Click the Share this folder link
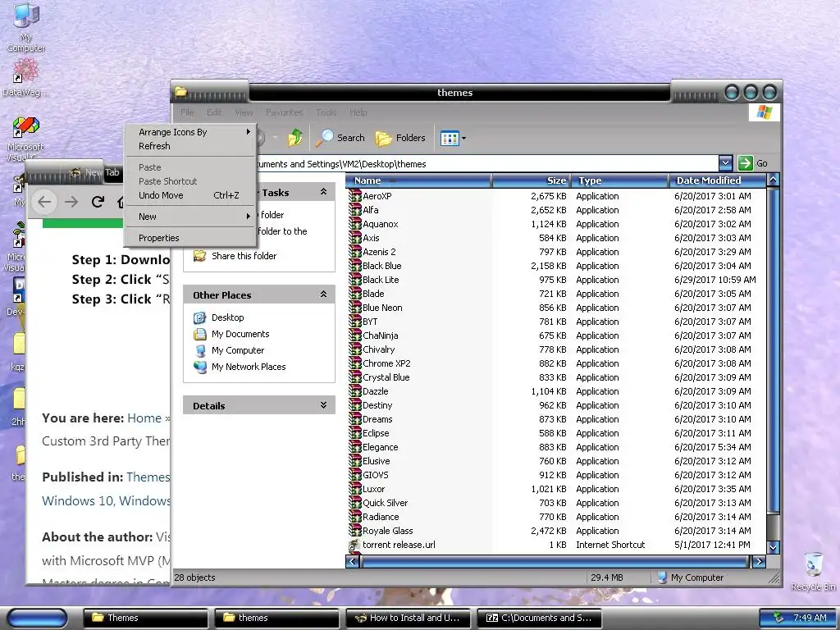The height and width of the screenshot is (630, 840). pyautogui.click(x=244, y=256)
